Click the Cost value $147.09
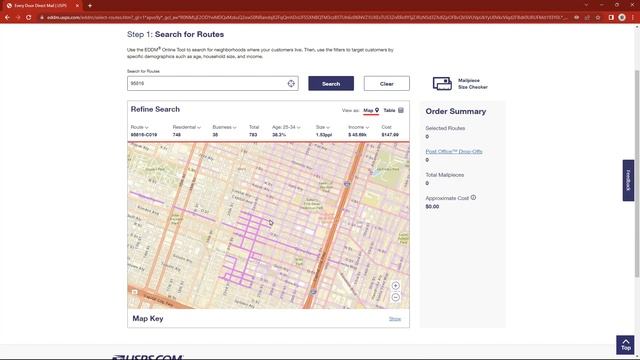Screen dimensions: 640x360 (x=390, y=135)
